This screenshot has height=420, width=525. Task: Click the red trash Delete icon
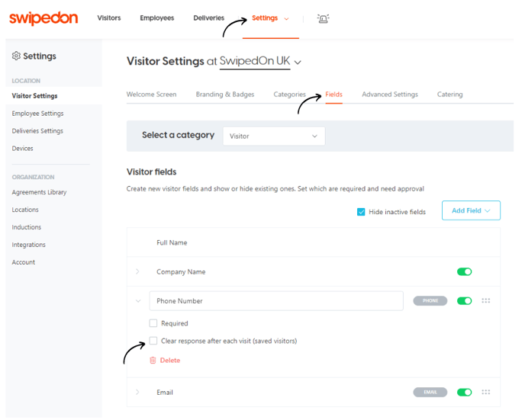click(x=153, y=360)
